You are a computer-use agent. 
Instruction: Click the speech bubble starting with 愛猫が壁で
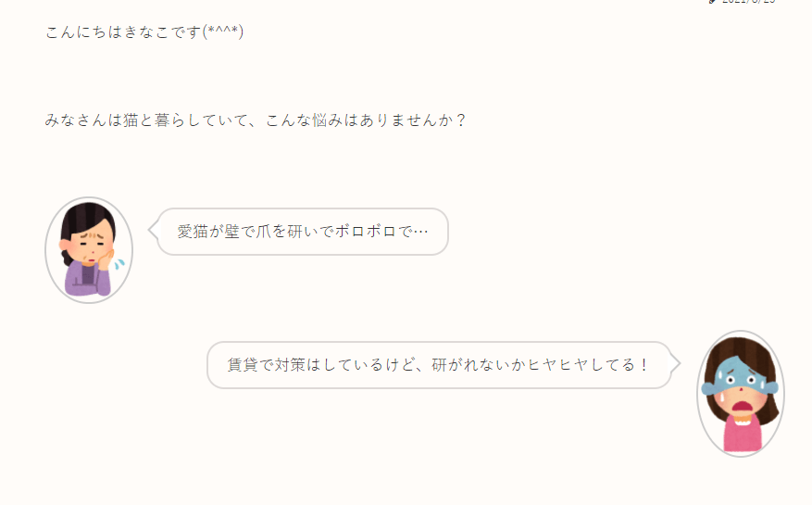click(303, 231)
